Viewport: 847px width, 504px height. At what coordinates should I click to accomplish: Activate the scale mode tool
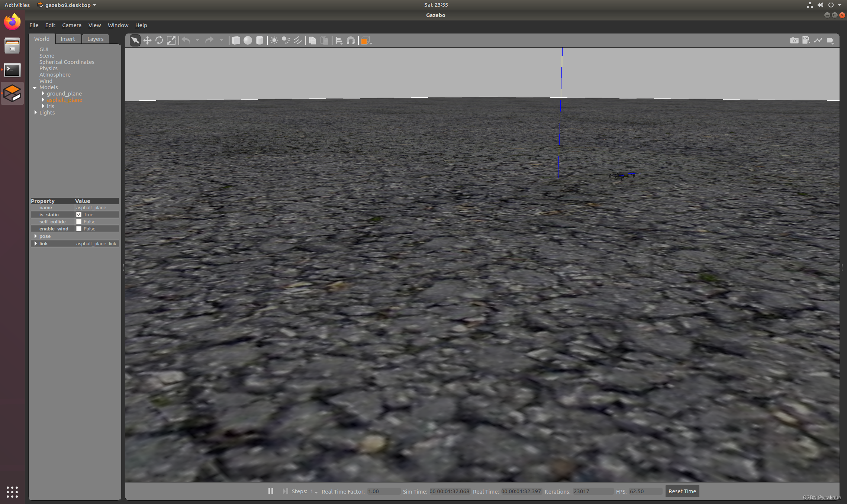(x=171, y=41)
